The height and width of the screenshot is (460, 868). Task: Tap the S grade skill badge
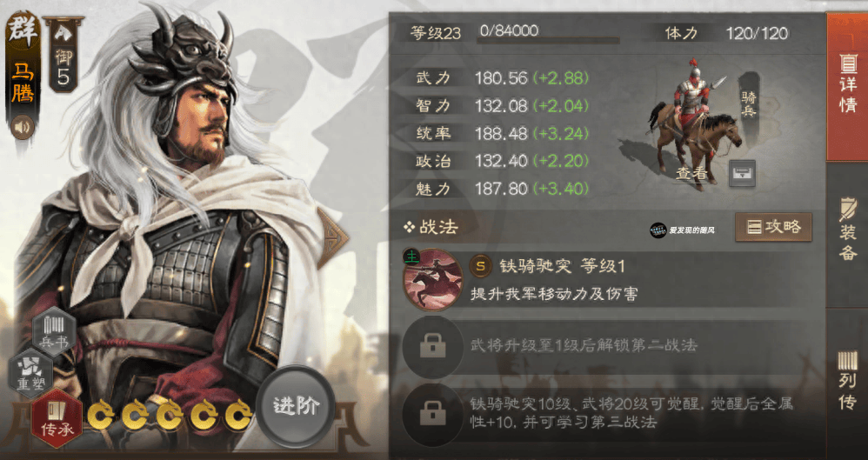click(x=480, y=266)
